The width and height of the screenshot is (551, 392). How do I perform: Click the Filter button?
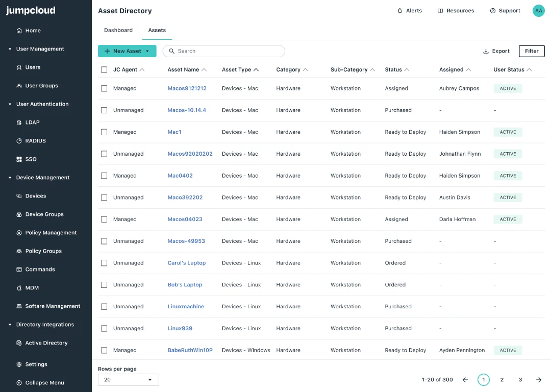tap(532, 51)
